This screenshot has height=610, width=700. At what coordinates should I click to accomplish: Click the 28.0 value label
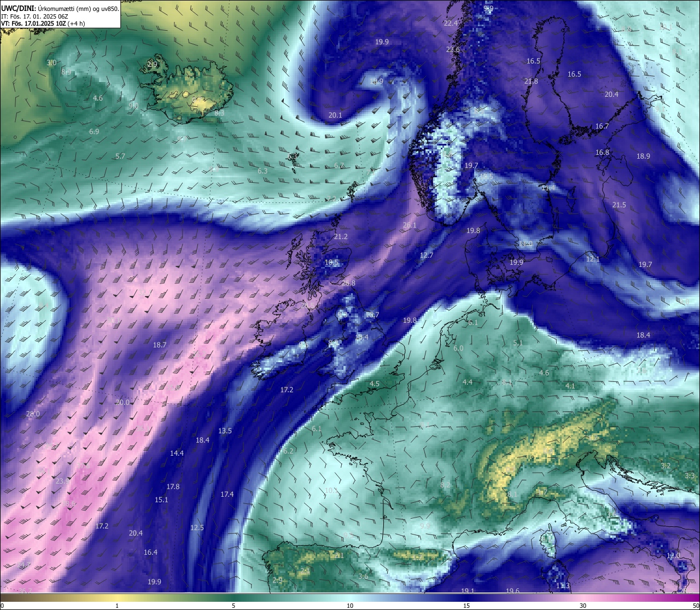(x=33, y=414)
